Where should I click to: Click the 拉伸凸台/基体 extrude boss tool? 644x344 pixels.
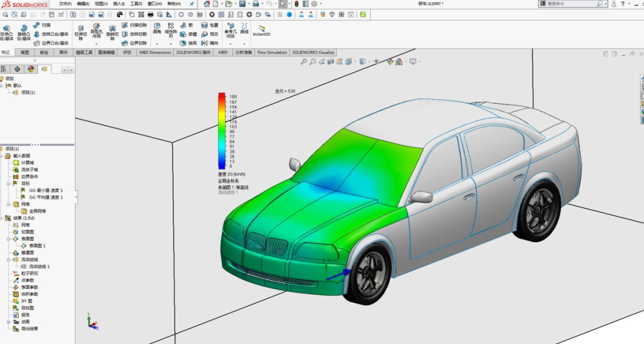click(6, 33)
